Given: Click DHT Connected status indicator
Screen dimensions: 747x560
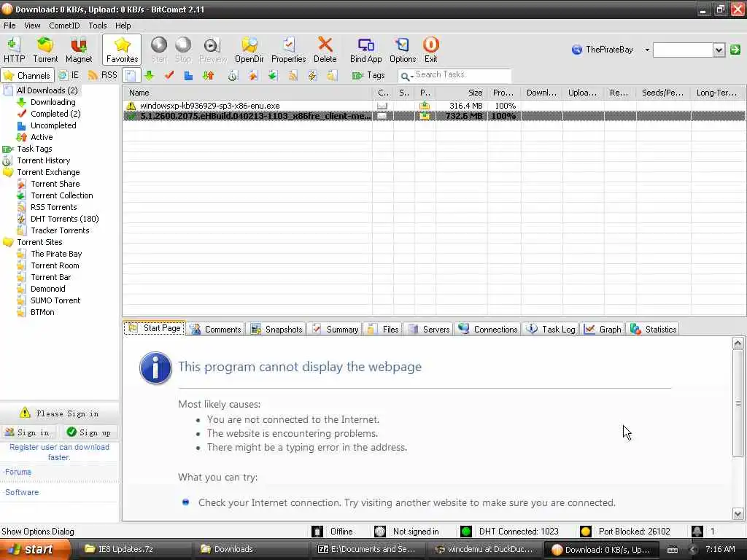Looking at the screenshot, I should tap(510, 532).
